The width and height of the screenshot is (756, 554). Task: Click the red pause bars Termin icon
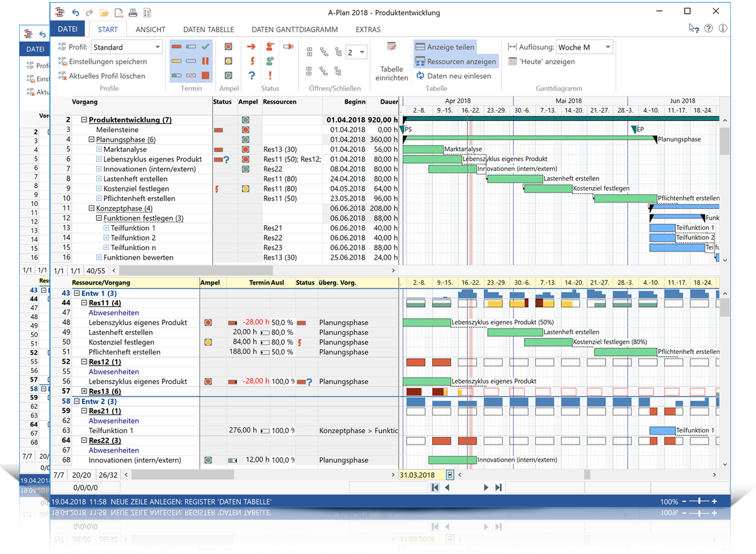(x=205, y=61)
